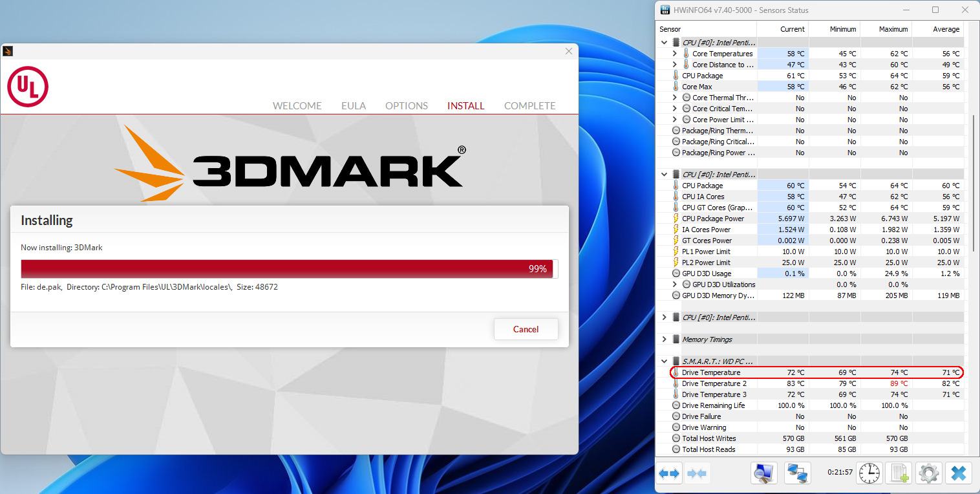
Task: Click the Minimum column header
Action: (834, 29)
